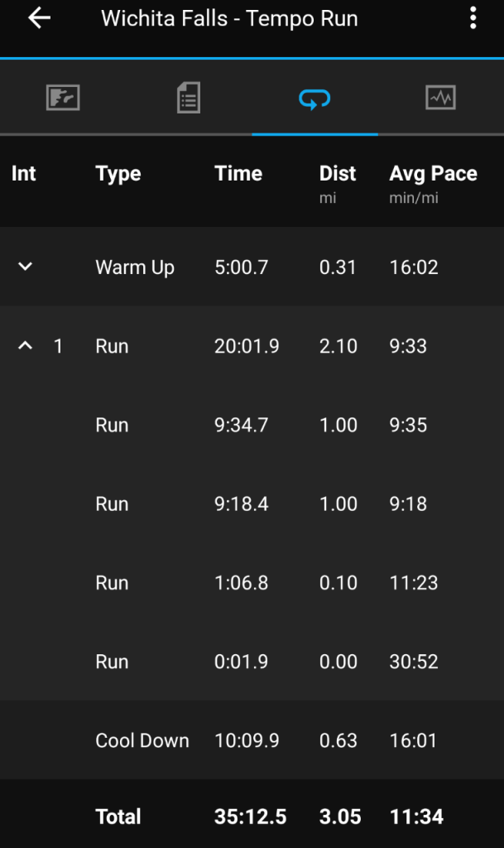Image resolution: width=504 pixels, height=848 pixels.
Task: Tap the activity title Wichita Falls - Tempo Run
Action: point(229,19)
